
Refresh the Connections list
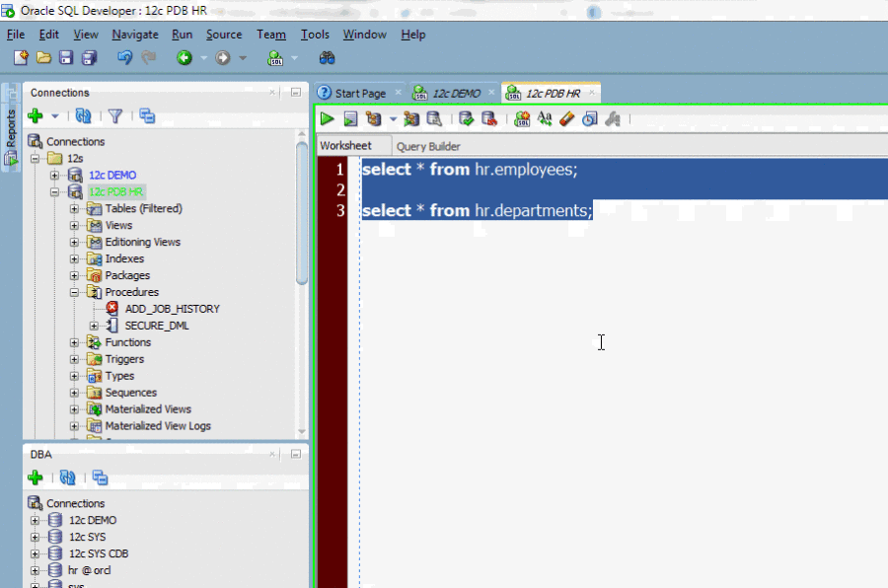pyautogui.click(x=83, y=115)
